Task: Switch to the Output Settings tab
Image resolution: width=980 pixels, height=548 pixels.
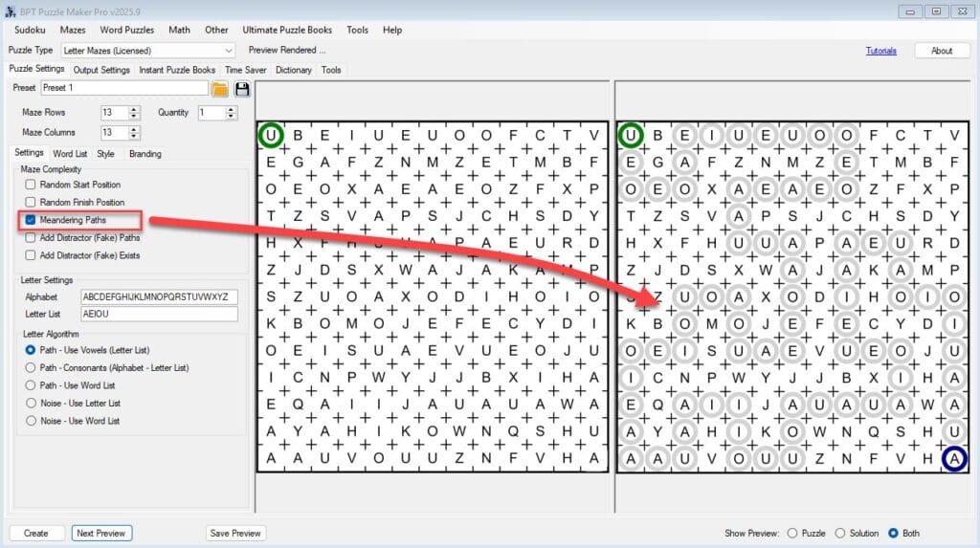Action: 101,70
